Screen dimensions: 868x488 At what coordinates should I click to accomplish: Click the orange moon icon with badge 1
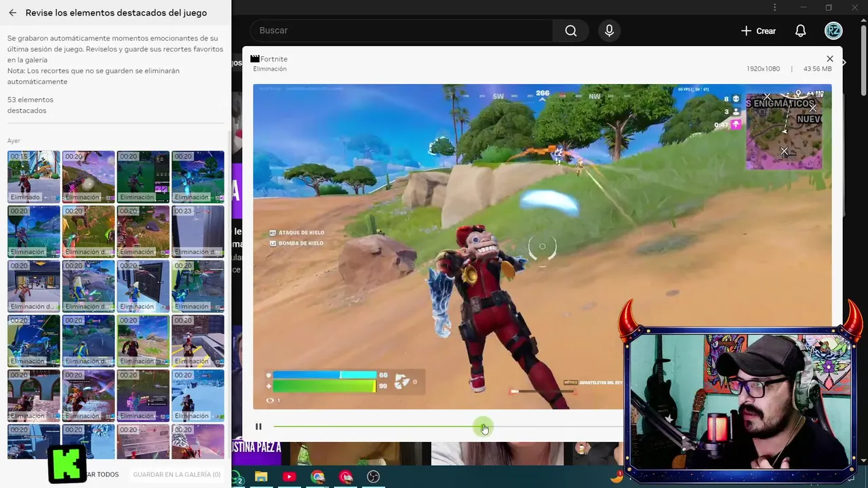click(x=616, y=476)
